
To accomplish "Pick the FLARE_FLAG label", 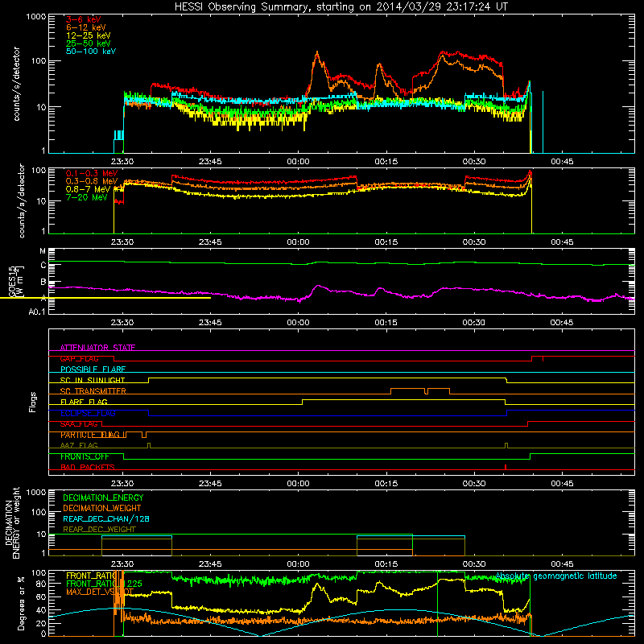I will coord(84,402).
